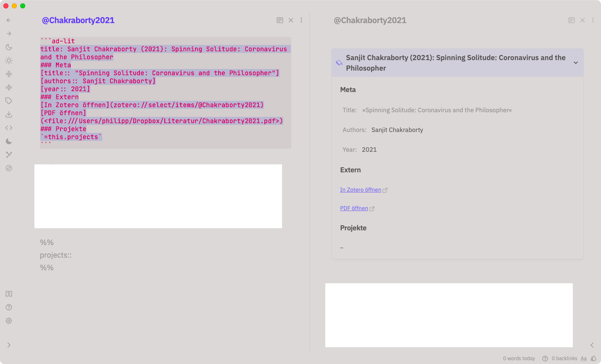Click the help question mark icon

[8, 307]
